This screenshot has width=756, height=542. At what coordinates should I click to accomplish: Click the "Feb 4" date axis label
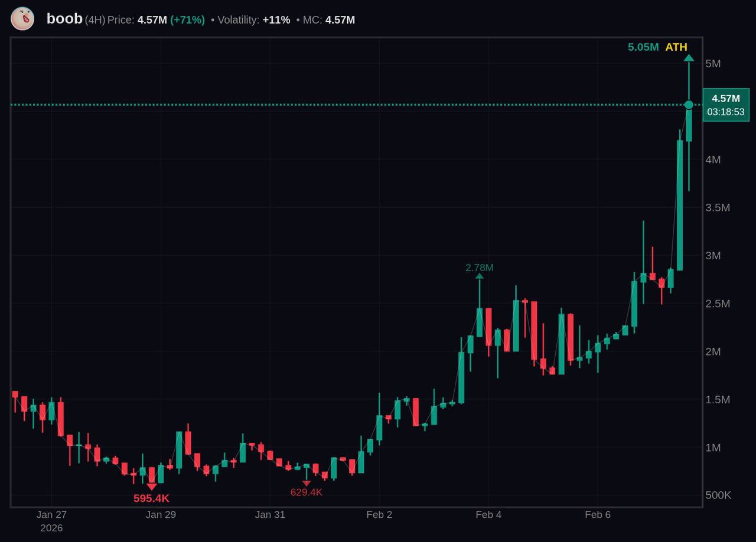click(x=488, y=515)
